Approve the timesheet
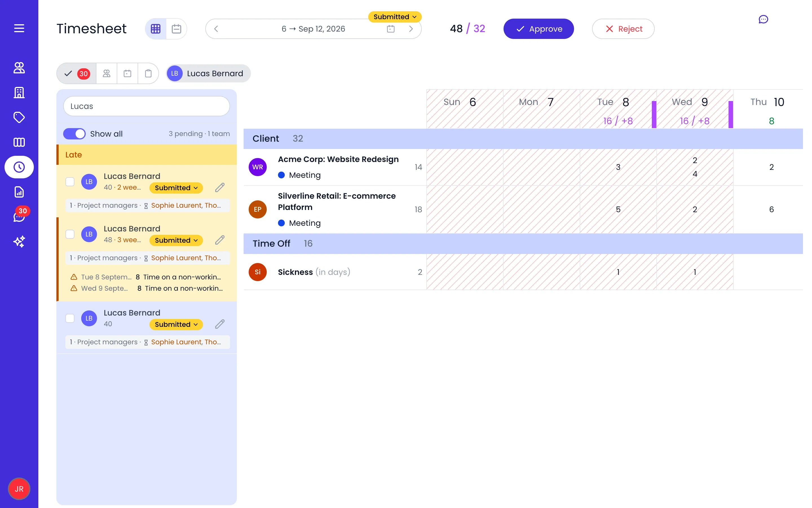Image resolution: width=812 pixels, height=508 pixels. (x=539, y=29)
